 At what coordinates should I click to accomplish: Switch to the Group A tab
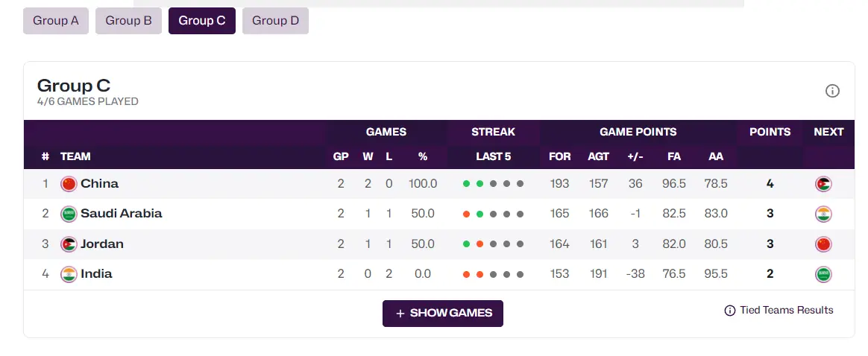[x=56, y=21]
